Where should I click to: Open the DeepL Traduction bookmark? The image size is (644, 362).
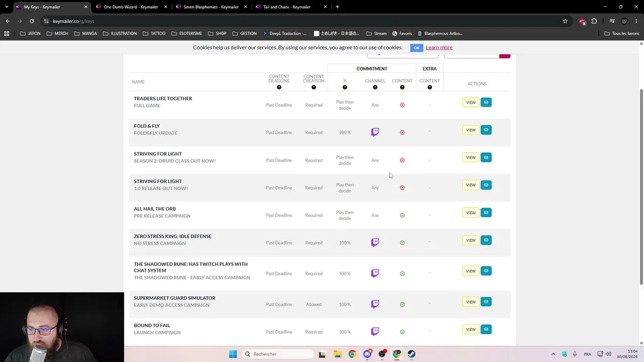284,34
